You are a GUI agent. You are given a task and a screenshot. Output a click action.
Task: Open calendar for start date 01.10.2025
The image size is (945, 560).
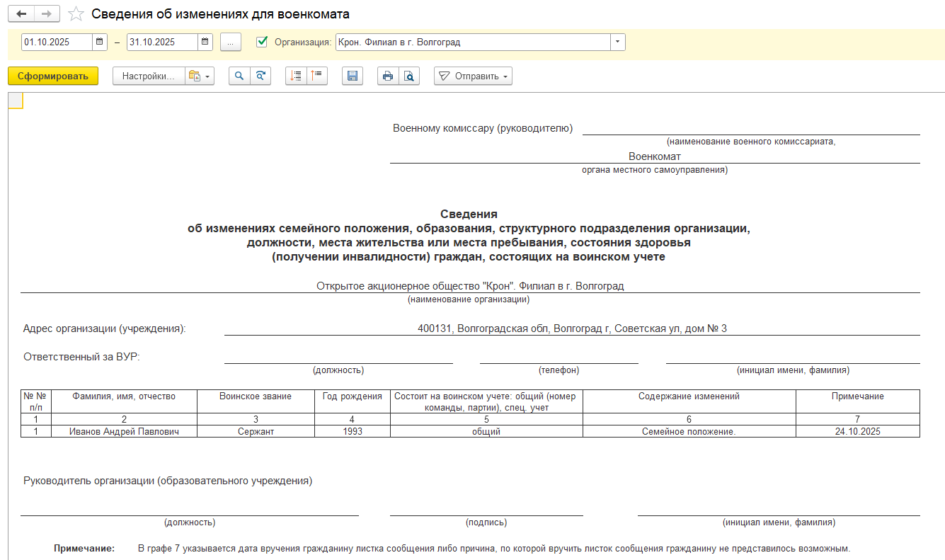tap(101, 42)
